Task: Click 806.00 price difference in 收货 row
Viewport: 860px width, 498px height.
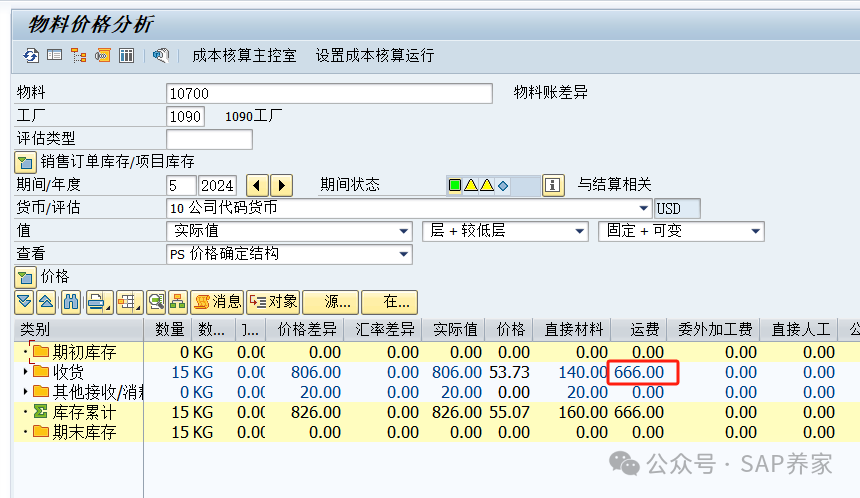Action: pos(316,372)
